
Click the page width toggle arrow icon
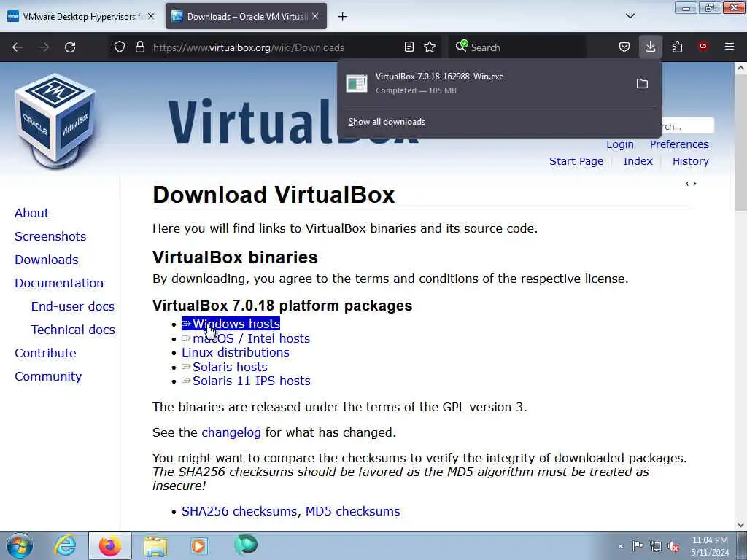click(x=691, y=184)
